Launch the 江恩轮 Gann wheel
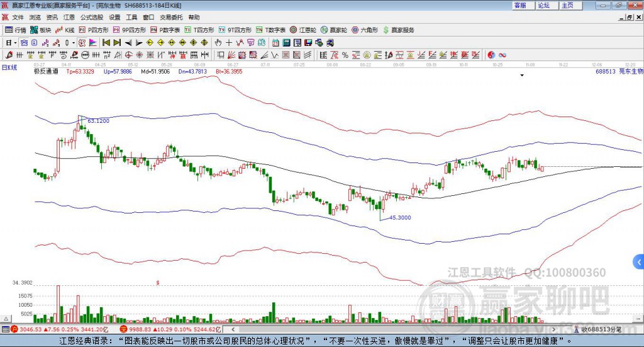This screenshot has width=644, height=347. click(303, 30)
